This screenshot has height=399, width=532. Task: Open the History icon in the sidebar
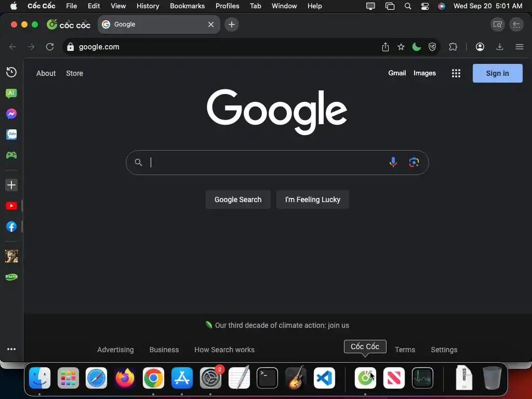(x=11, y=72)
